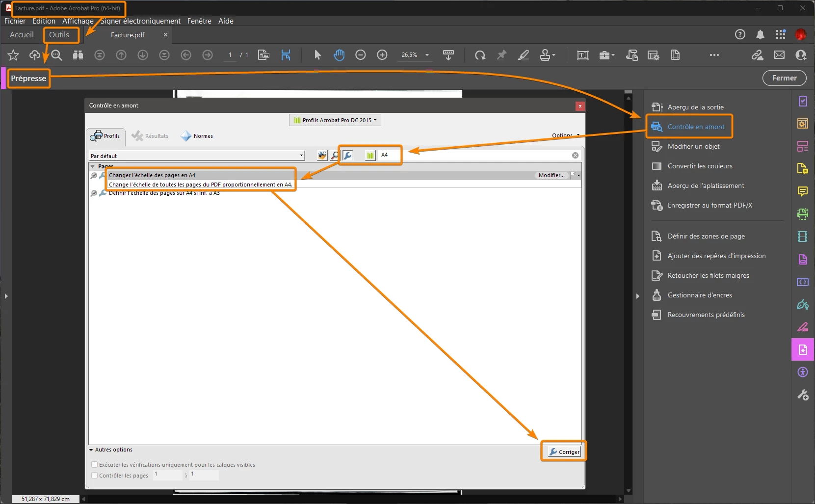Screen dimensions: 815x504
Task: Check the 'Contrôler les pages' checkbox
Action: pos(95,476)
